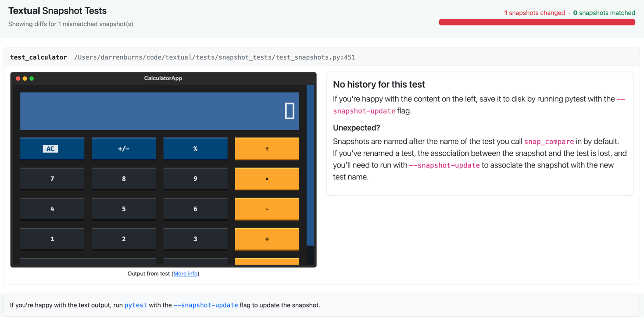Viewport: 644px width, 321px height.
Task: Open the More info link
Action: [185, 274]
